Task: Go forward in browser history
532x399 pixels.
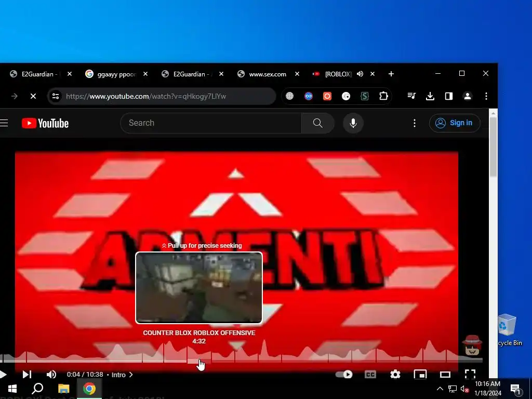Action: [x=14, y=96]
